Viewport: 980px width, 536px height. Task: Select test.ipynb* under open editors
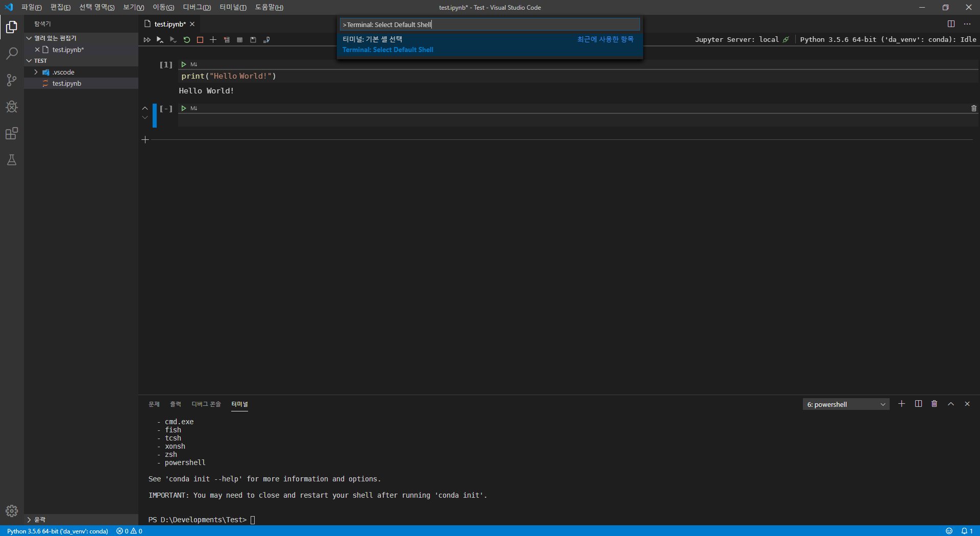coord(81,50)
